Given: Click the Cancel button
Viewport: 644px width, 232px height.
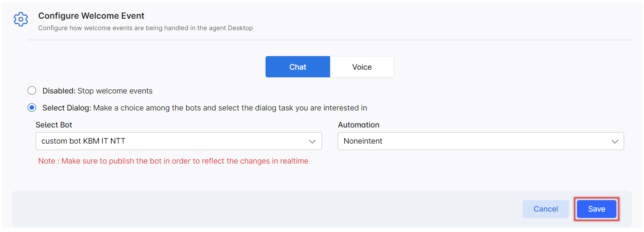Looking at the screenshot, I should coord(546,209).
